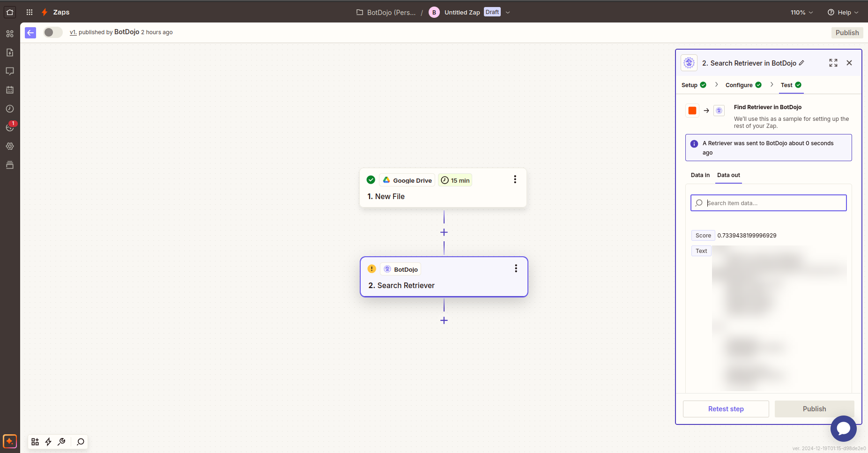Toggle the Zap on/off switch

(53, 32)
